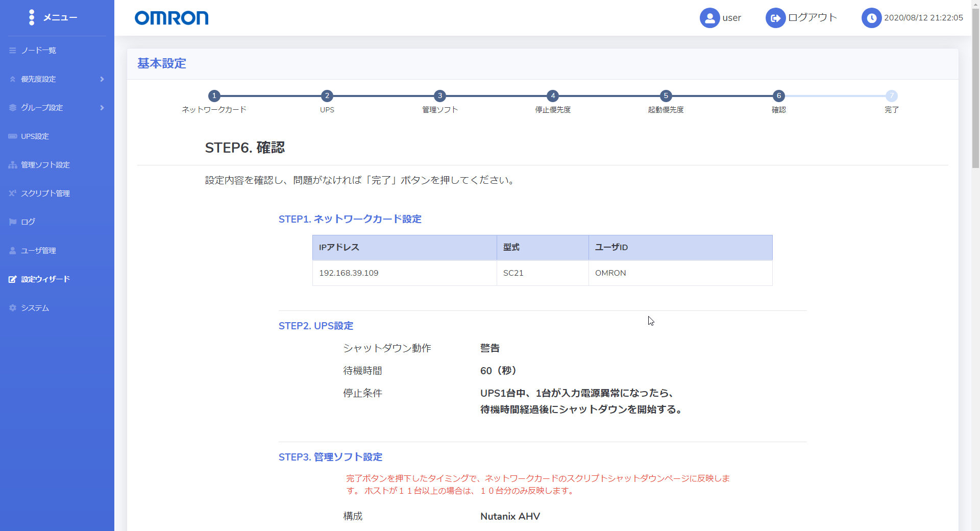Click the ユーザID column header
980x531 pixels.
coord(680,248)
